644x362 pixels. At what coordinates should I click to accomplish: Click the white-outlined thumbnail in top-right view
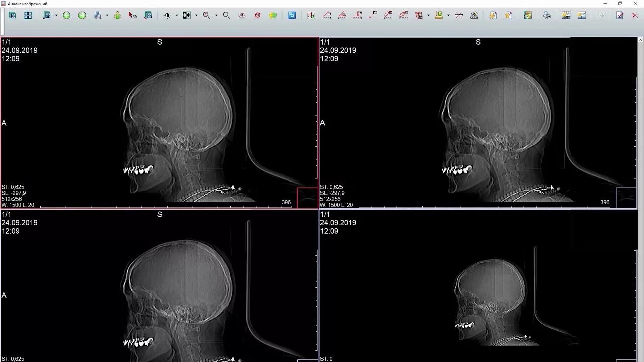(626, 198)
